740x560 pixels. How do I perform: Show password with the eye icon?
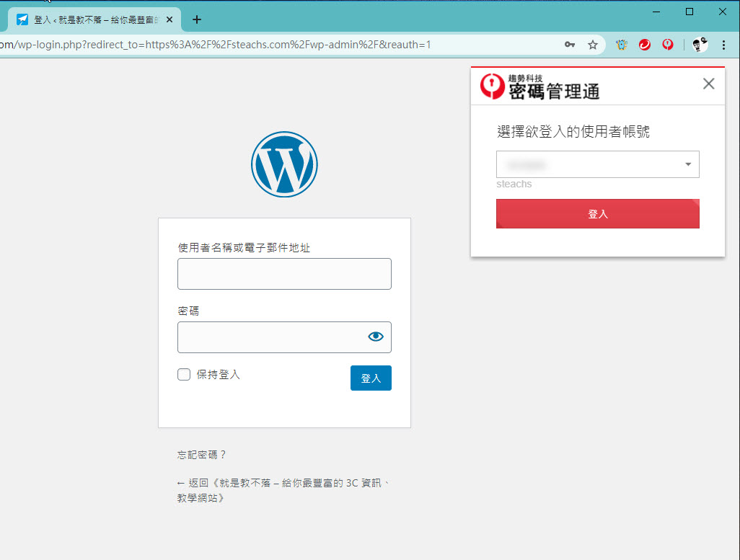[376, 337]
